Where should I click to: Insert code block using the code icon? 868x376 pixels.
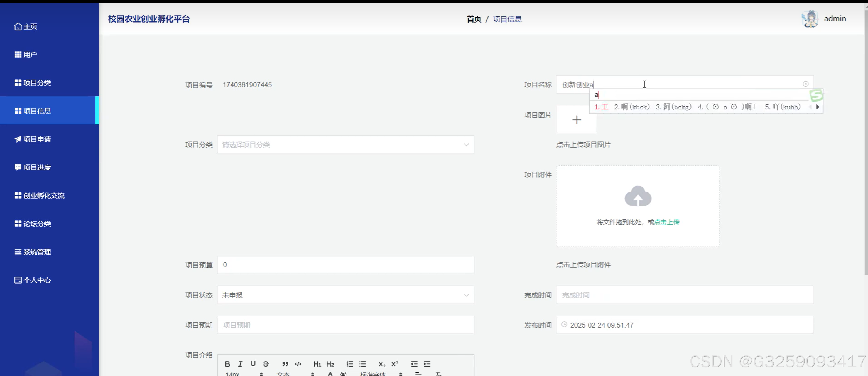coord(298,364)
